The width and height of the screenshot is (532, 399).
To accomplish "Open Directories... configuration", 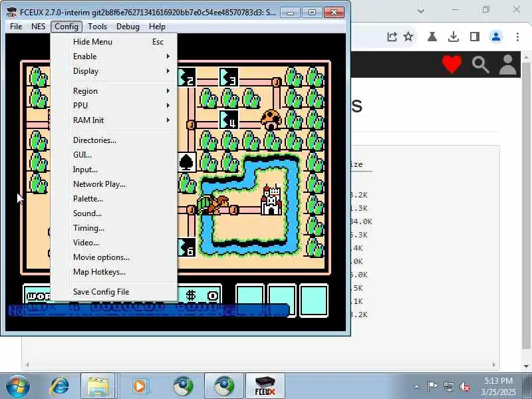I will coord(114,140).
